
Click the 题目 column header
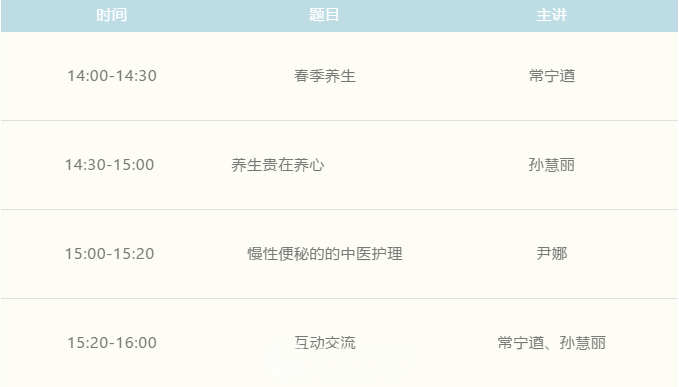tap(324, 15)
